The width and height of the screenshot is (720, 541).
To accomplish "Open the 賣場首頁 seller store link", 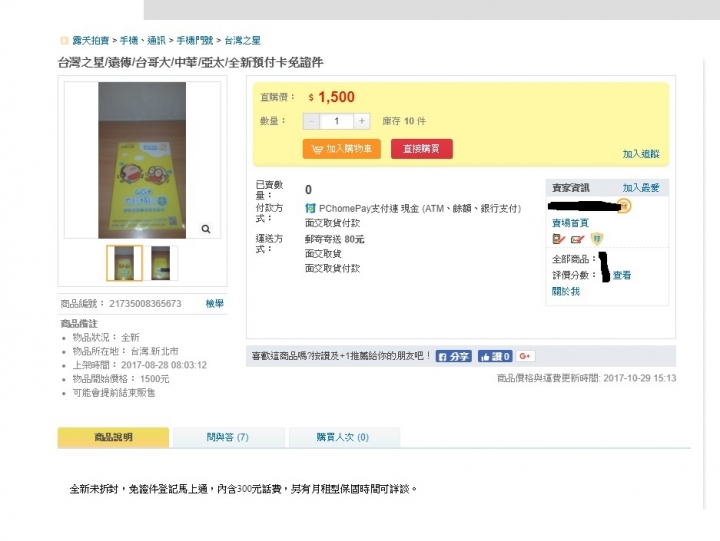I will coord(570,223).
